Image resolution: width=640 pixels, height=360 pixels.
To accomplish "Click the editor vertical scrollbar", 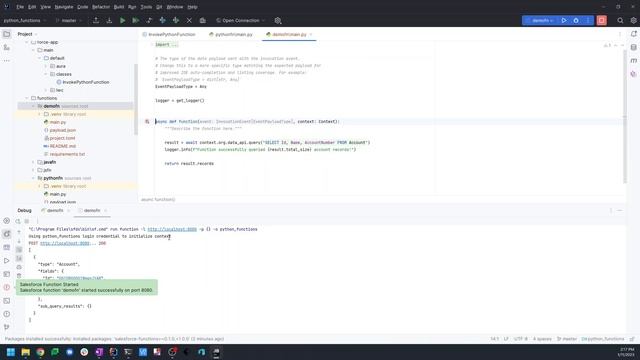I will tap(624, 116).
